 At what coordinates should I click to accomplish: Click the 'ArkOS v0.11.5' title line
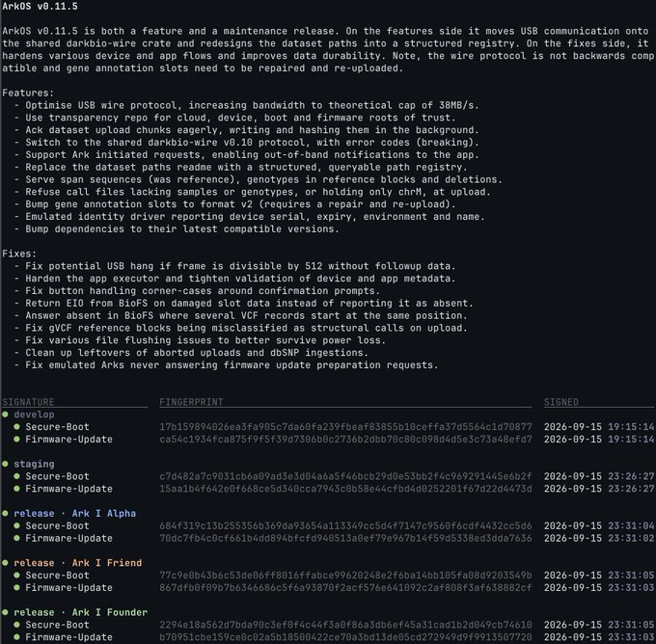40,7
